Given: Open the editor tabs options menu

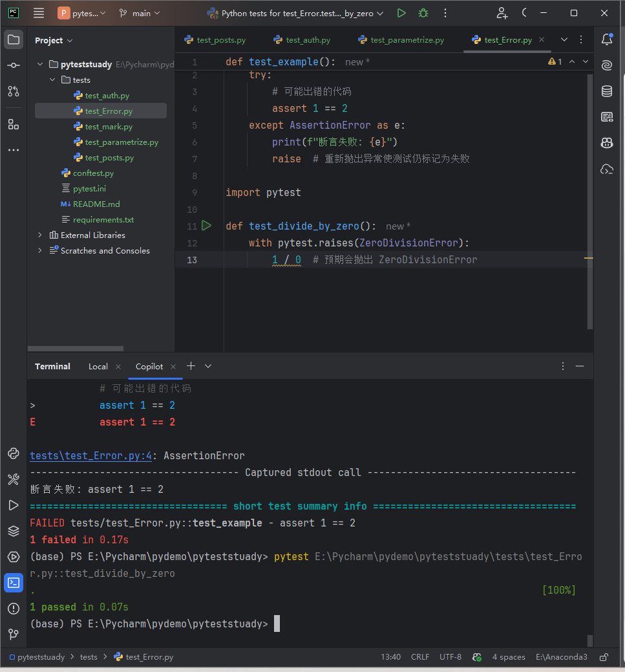Looking at the screenshot, I should coord(581,39).
